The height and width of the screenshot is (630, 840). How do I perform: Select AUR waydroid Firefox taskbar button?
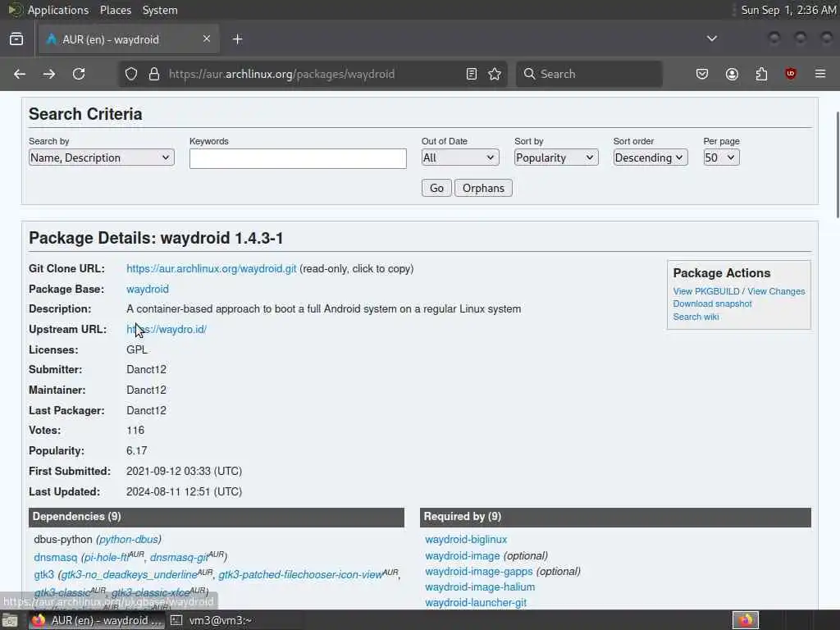(x=97, y=620)
